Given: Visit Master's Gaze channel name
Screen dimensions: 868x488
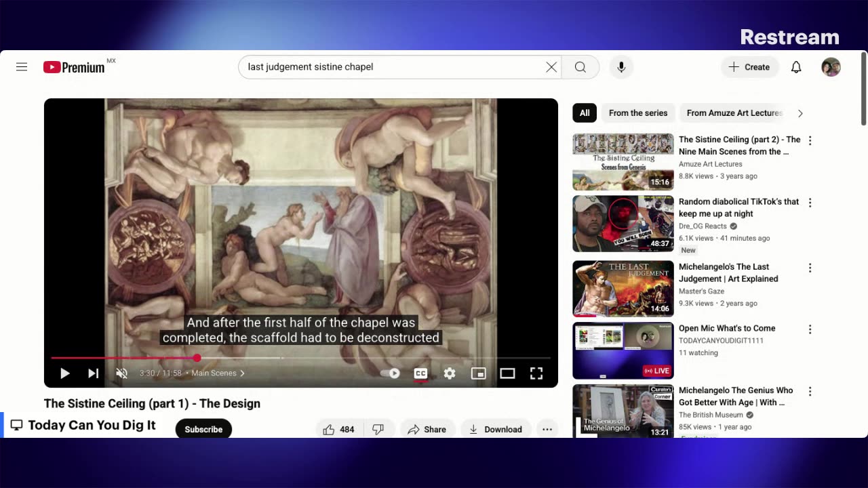Looking at the screenshot, I should coord(701,291).
